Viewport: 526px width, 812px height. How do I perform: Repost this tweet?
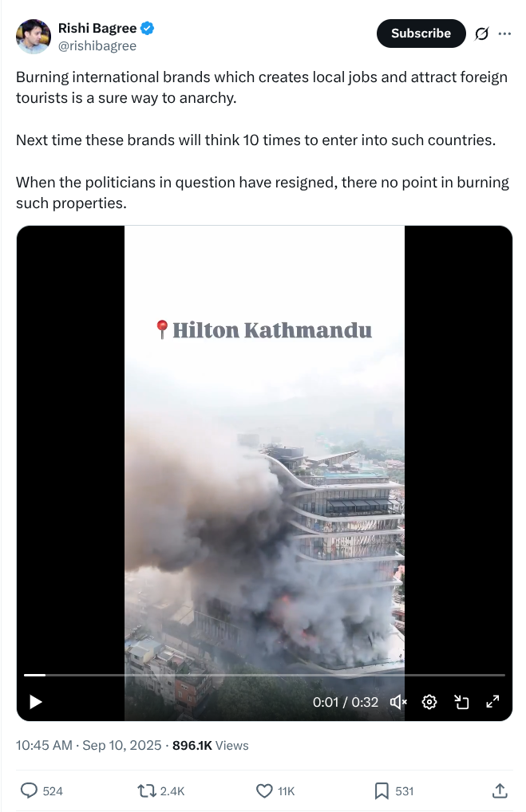point(160,790)
